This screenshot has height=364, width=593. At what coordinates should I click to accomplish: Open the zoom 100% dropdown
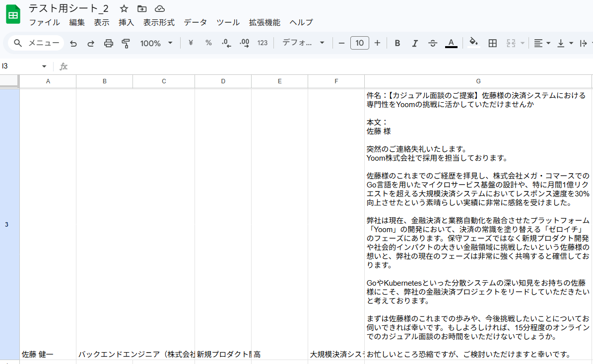point(156,43)
